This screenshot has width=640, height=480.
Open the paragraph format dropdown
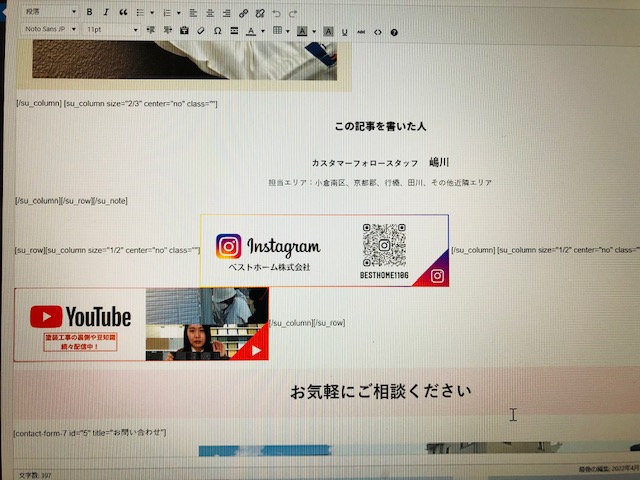[48, 12]
